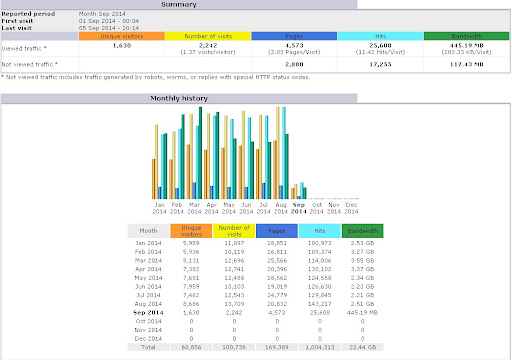Click the Aug 2014 cyan hits bar

tap(284, 153)
